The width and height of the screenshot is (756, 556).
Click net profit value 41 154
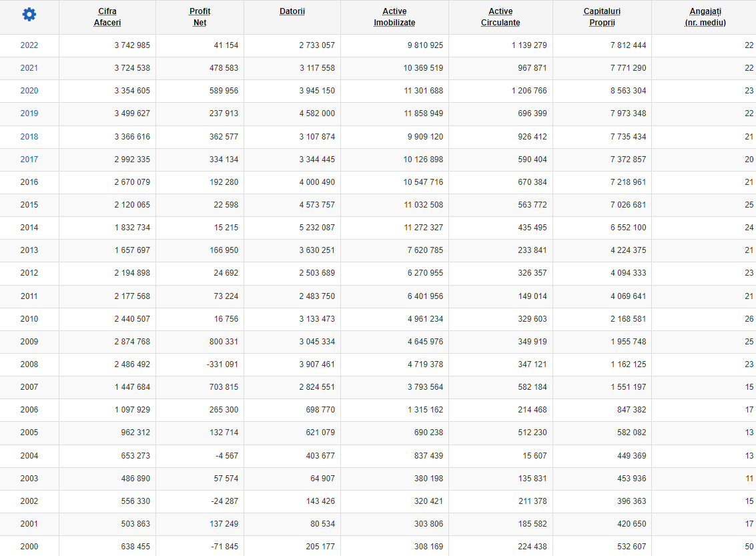[x=226, y=45]
